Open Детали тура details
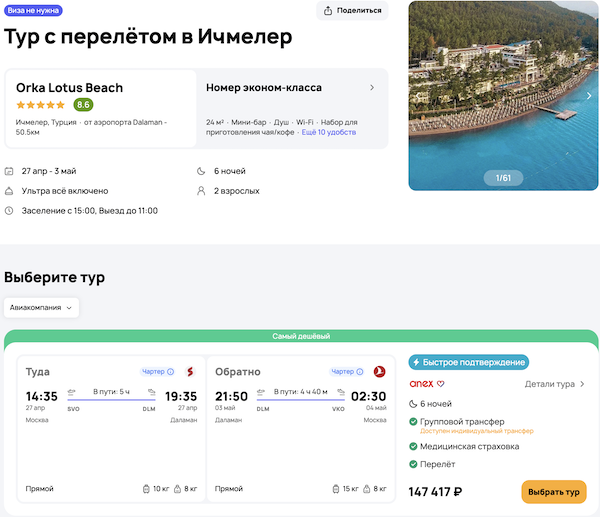 click(555, 383)
